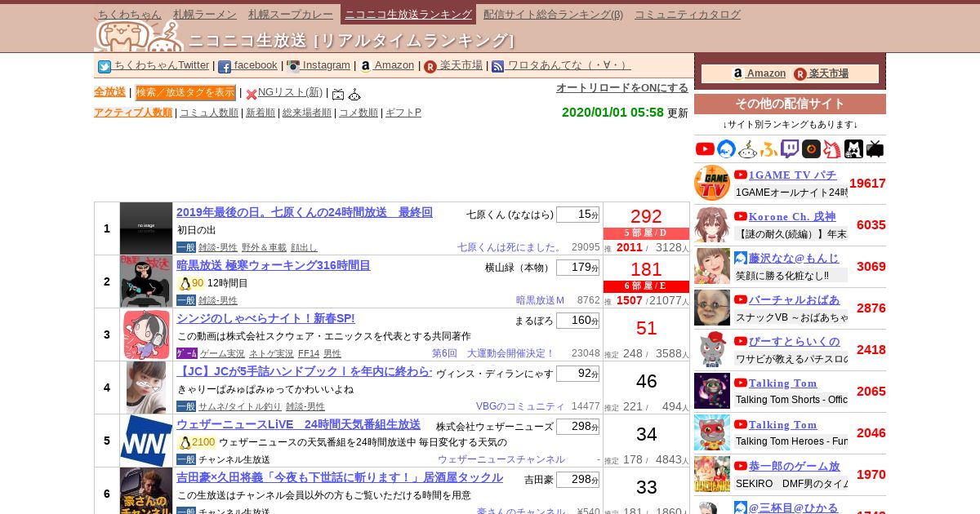
Task: Click the Amazon icon in the top link bar
Action: click(365, 67)
